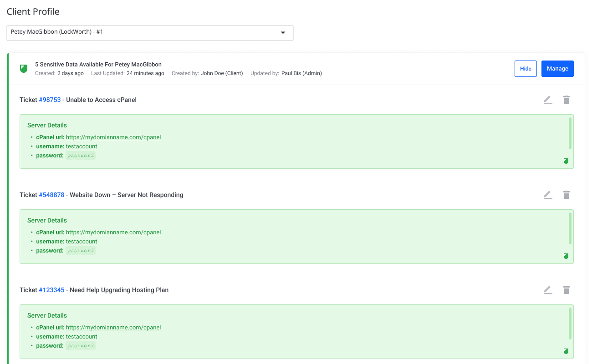The image size is (592, 364).
Task: Click the password code chip in ticket #548878
Action: pyautogui.click(x=81, y=251)
